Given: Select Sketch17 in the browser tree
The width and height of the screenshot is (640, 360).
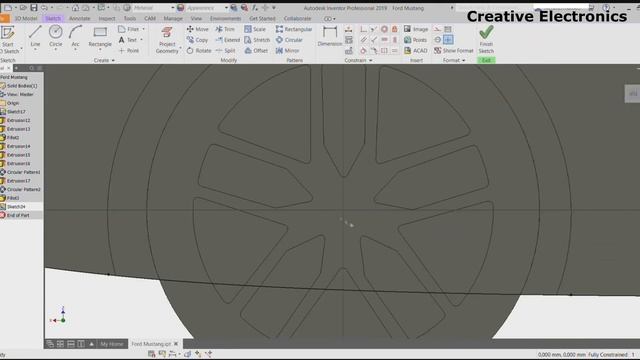Looking at the screenshot, I should 16,111.
